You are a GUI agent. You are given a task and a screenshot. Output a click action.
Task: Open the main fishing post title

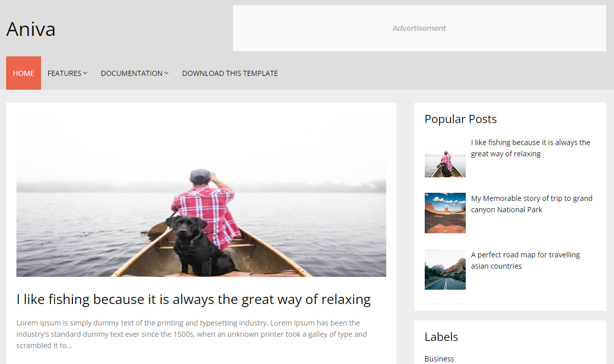193,299
